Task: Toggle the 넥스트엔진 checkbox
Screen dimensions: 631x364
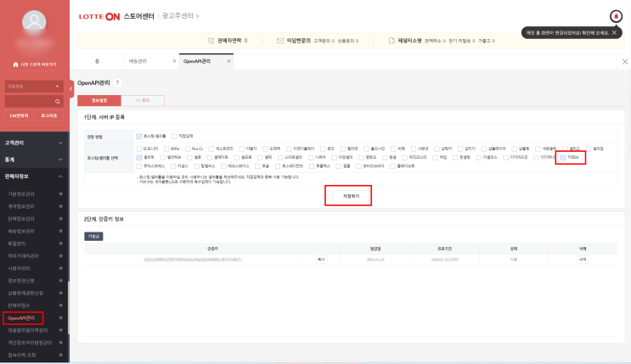Action: click(x=211, y=148)
